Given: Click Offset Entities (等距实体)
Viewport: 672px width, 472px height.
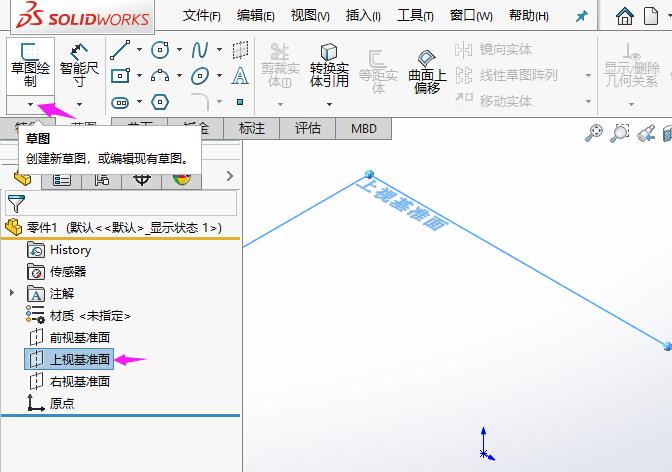Looking at the screenshot, I should 378,72.
